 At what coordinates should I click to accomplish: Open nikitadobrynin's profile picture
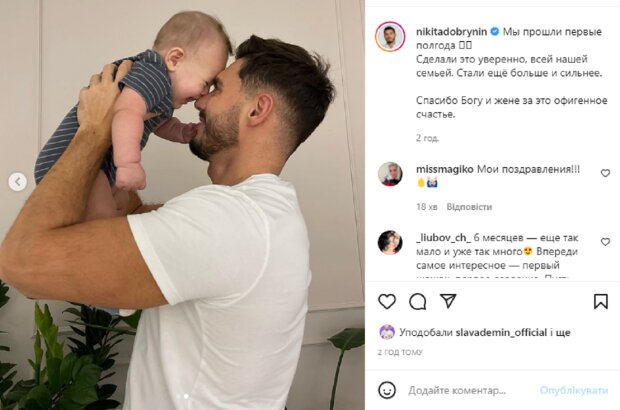pos(390,37)
